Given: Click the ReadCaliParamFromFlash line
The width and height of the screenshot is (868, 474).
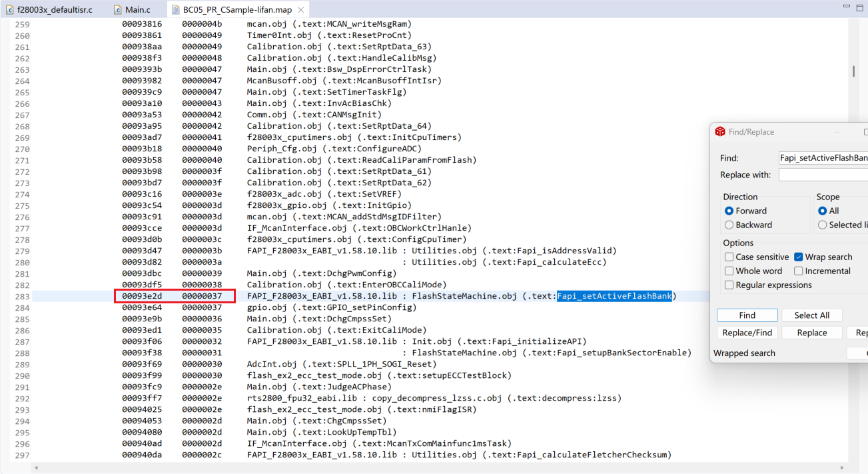Looking at the screenshot, I should click(x=362, y=160).
